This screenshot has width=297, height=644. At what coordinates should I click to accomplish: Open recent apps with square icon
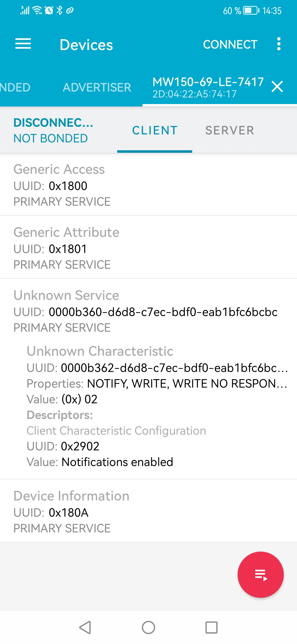point(211,627)
